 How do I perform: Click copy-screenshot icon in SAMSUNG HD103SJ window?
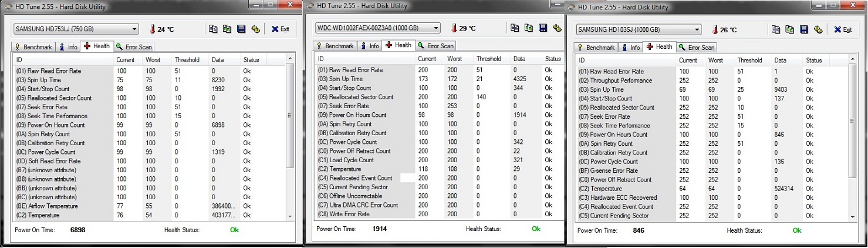(x=789, y=29)
